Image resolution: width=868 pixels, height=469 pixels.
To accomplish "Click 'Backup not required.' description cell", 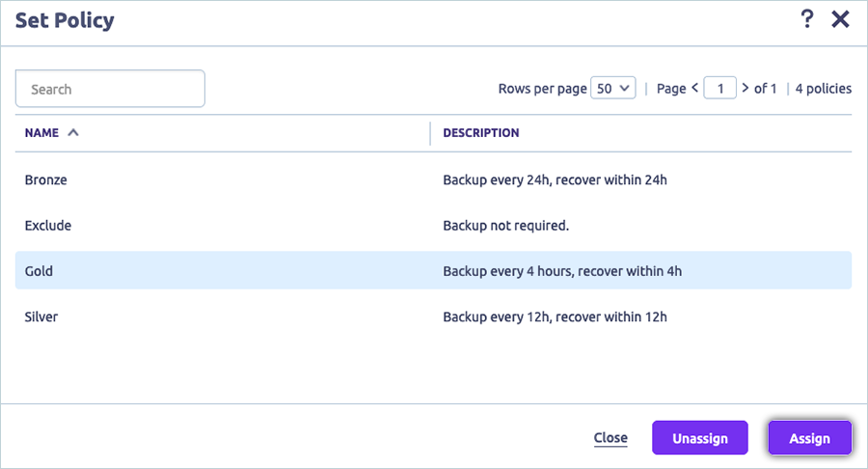I will tap(506, 225).
